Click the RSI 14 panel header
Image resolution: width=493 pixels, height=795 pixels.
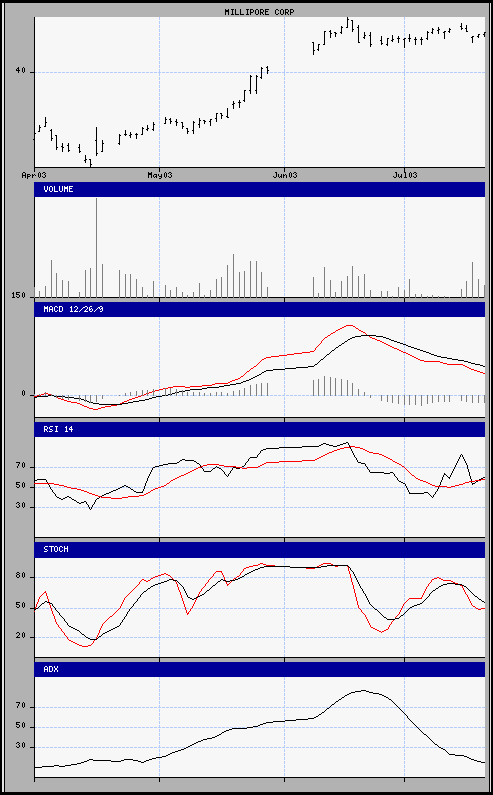click(x=260, y=429)
